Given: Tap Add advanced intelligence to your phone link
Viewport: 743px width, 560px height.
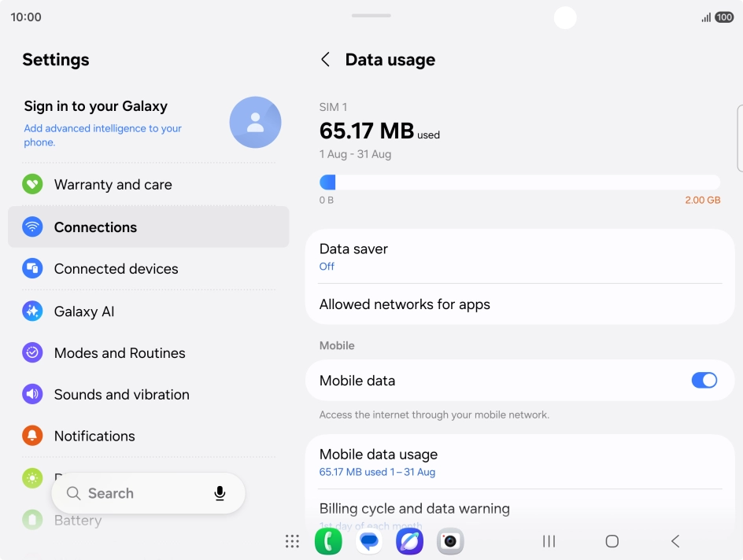Looking at the screenshot, I should pos(103,135).
